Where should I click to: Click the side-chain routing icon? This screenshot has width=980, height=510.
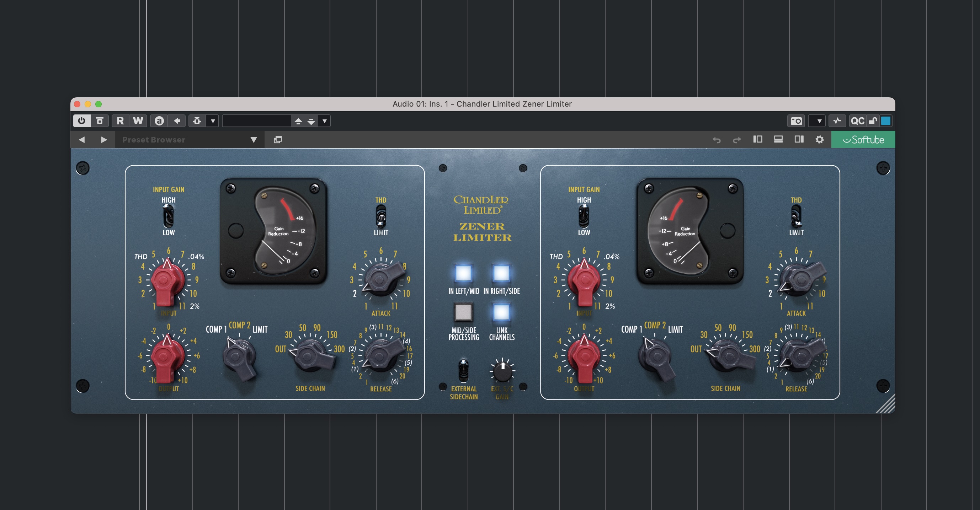click(x=197, y=121)
